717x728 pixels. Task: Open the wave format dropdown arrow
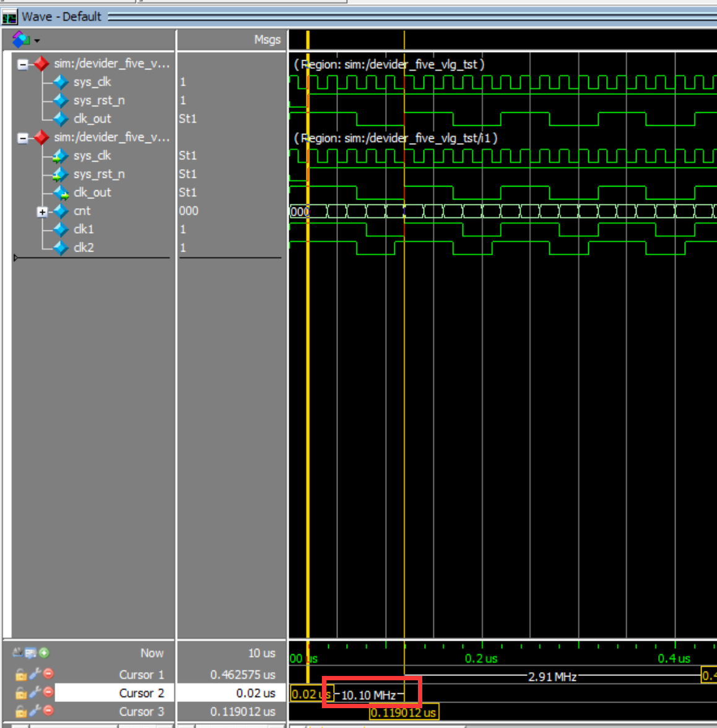pos(37,41)
